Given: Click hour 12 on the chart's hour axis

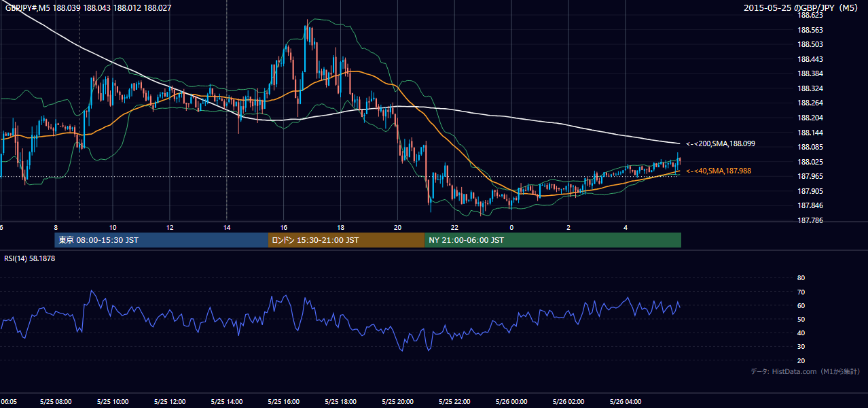Looking at the screenshot, I should [x=170, y=227].
